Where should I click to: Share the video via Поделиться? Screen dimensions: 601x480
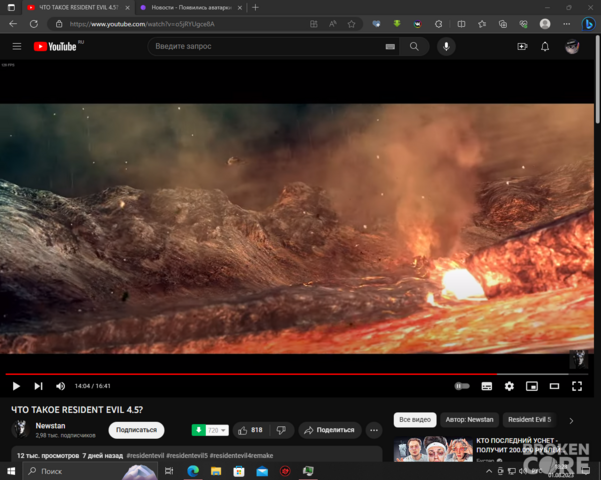click(329, 430)
